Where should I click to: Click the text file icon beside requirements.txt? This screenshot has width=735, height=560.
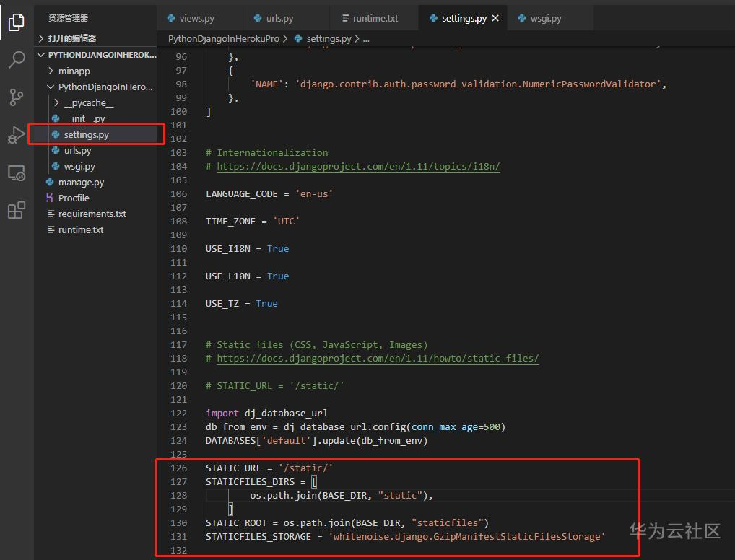coord(51,214)
